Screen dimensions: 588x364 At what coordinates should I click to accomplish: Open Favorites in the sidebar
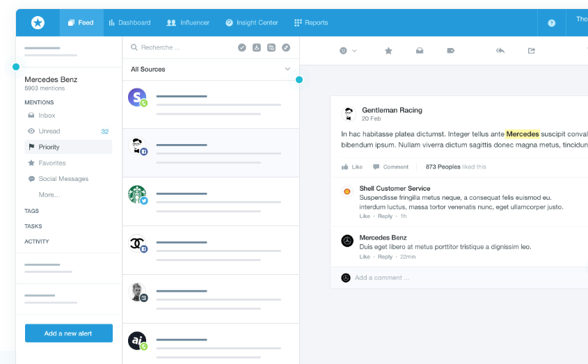[x=68, y=163]
